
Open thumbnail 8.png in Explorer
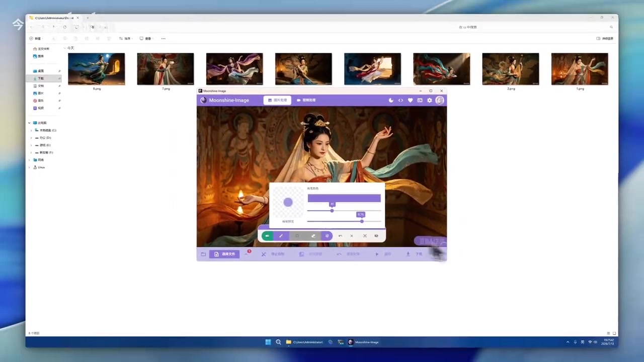97,69
